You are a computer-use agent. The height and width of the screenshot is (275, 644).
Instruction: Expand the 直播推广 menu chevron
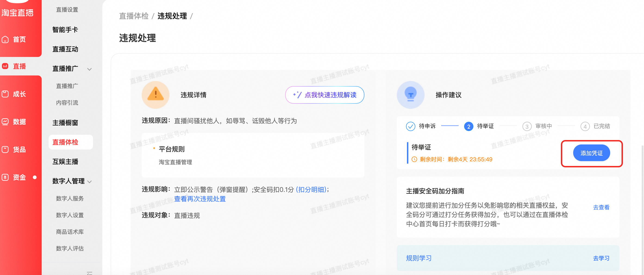click(89, 69)
